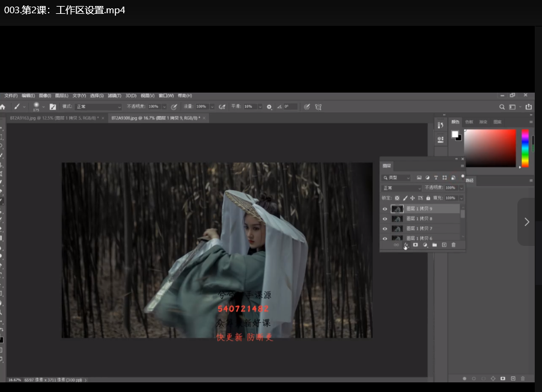Hide layer 图层 1 拷贝 8

click(x=385, y=219)
